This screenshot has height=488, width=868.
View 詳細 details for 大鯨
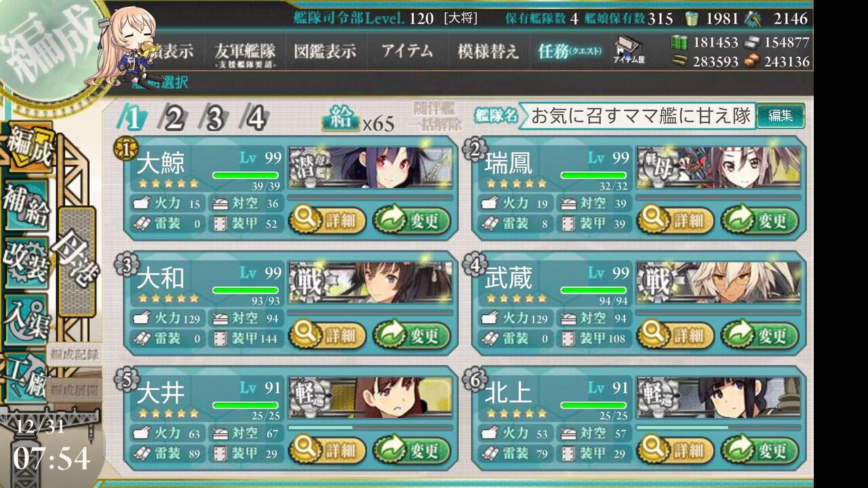pyautogui.click(x=328, y=220)
